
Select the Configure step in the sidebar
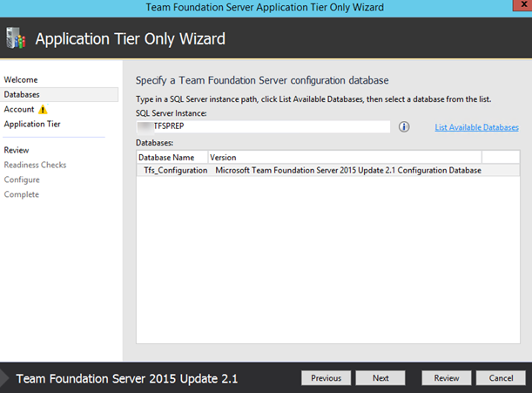tap(22, 180)
